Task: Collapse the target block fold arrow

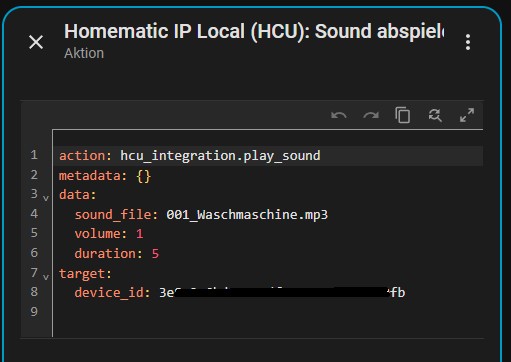Action: tap(46, 277)
